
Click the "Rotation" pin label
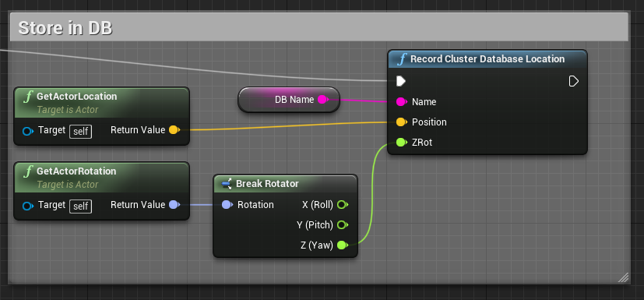tap(255, 205)
